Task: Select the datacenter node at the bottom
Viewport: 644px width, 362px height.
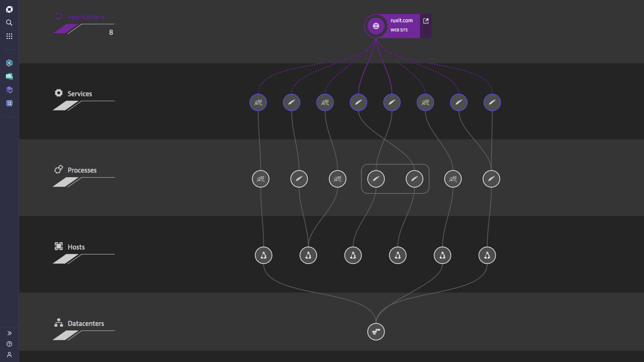Action: tap(376, 332)
